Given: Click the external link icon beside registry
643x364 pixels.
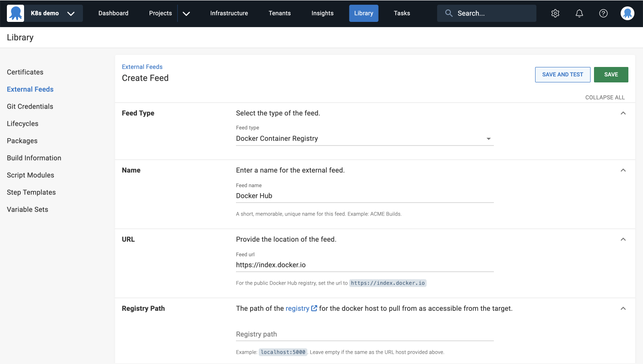Looking at the screenshot, I should click(x=314, y=308).
